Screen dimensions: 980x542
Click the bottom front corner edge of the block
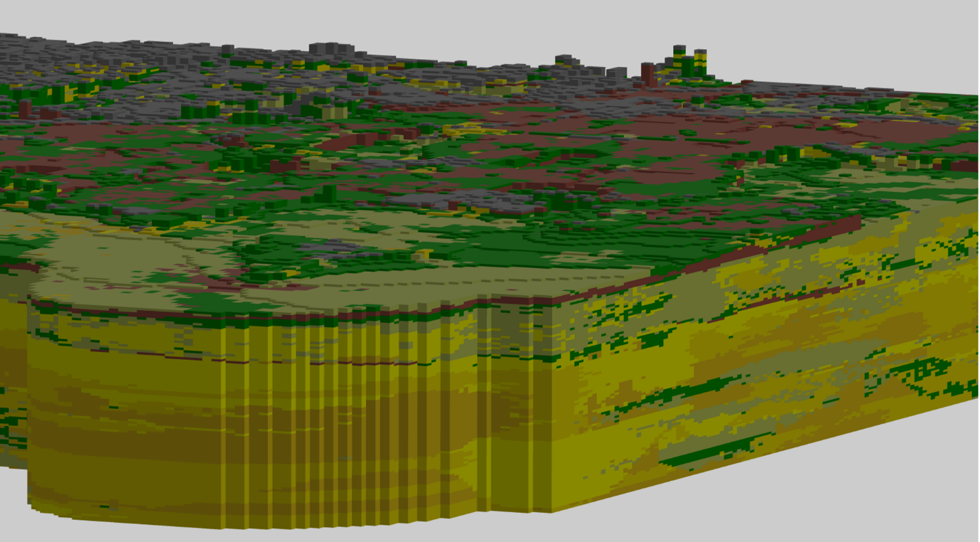[x=551, y=509]
